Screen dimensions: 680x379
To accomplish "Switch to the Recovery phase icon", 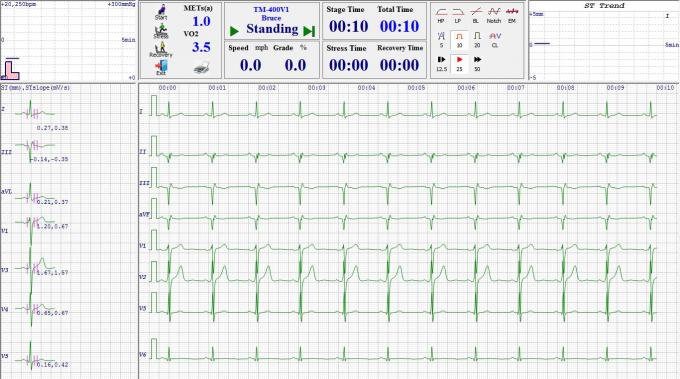I will [161, 50].
